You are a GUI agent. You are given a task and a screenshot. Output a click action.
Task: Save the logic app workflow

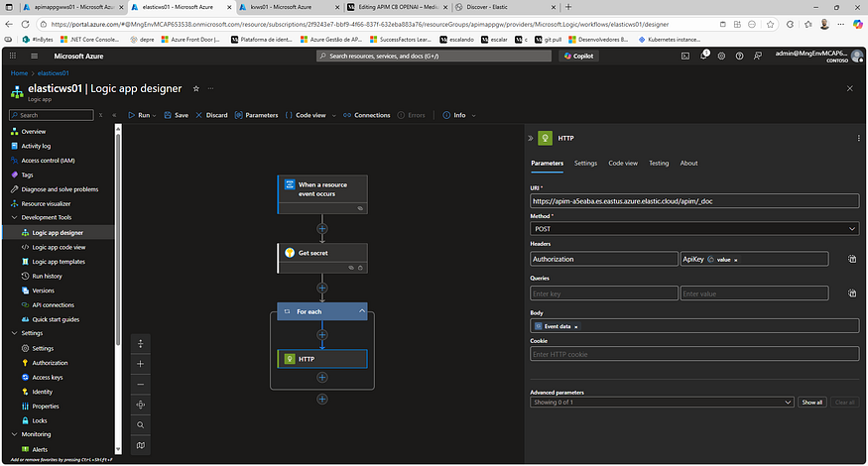click(x=176, y=115)
